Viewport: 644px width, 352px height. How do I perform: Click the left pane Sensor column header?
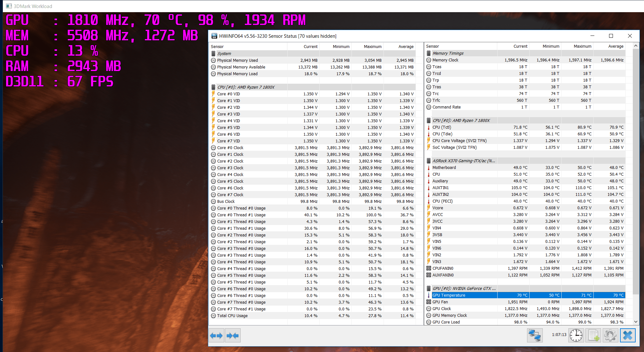[x=217, y=46]
